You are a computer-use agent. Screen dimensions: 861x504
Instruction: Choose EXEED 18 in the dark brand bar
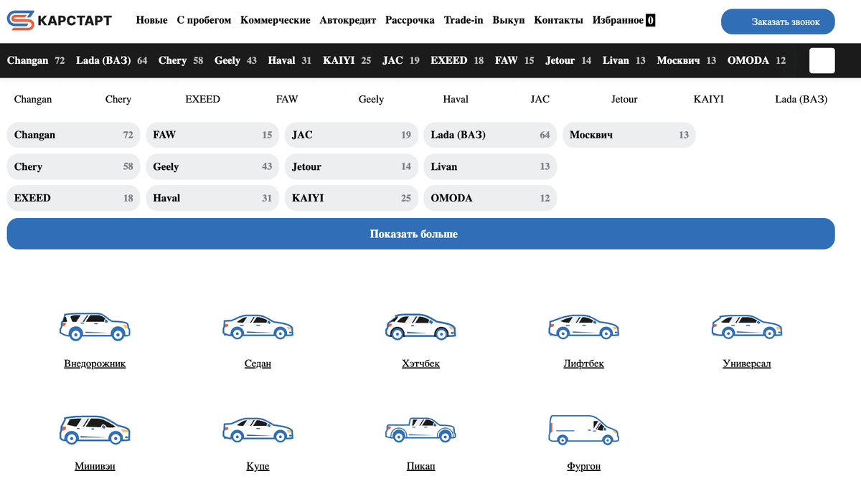pyautogui.click(x=457, y=60)
